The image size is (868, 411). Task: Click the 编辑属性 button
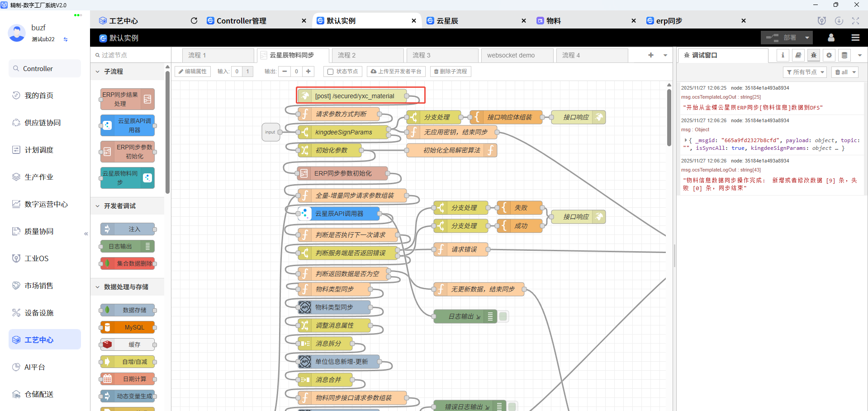[192, 71]
